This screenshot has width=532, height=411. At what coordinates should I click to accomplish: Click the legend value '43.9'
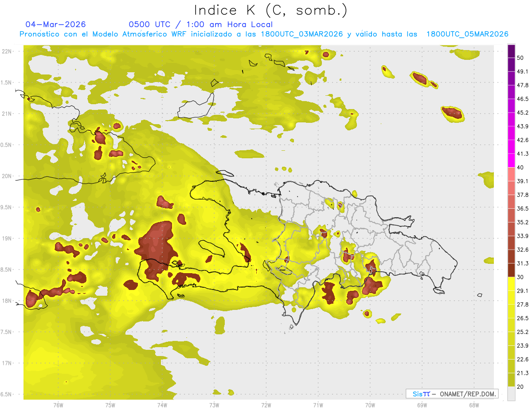pyautogui.click(x=523, y=126)
